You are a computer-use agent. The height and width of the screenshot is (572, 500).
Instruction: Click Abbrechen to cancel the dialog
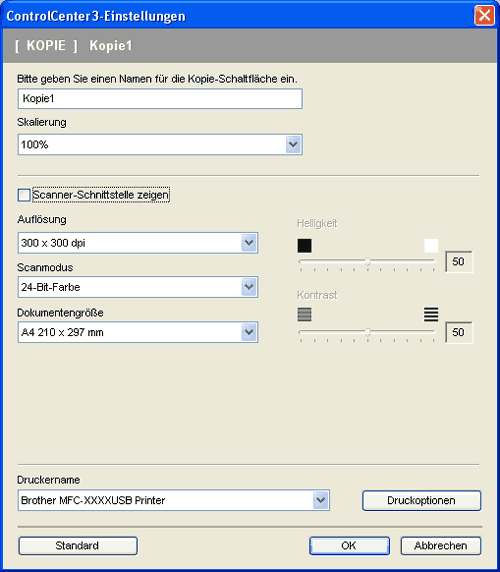441,546
